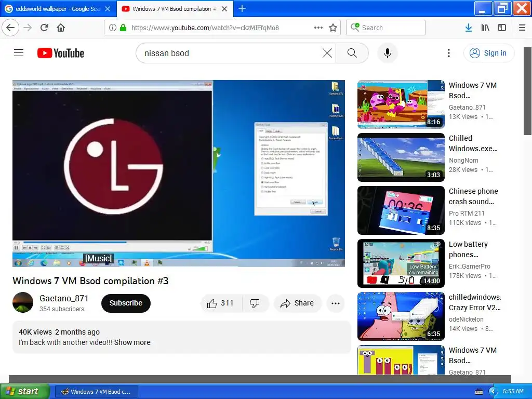
Task: Open the Low battery phones title link
Action: (x=468, y=249)
